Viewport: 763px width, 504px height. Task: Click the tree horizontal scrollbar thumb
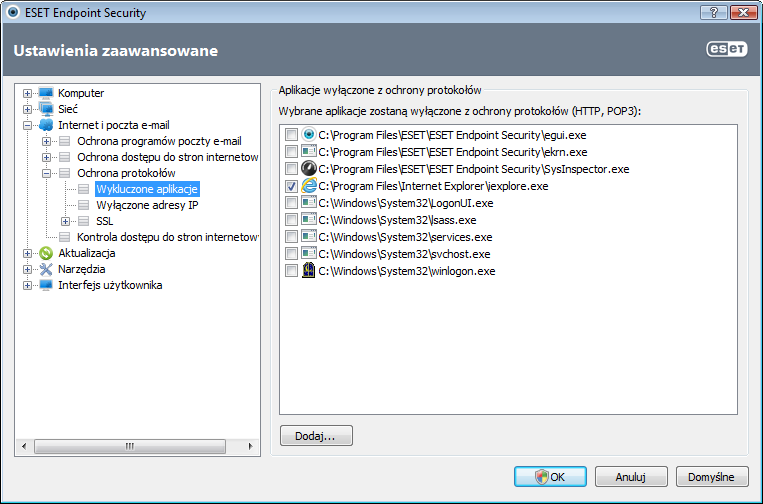(130, 446)
